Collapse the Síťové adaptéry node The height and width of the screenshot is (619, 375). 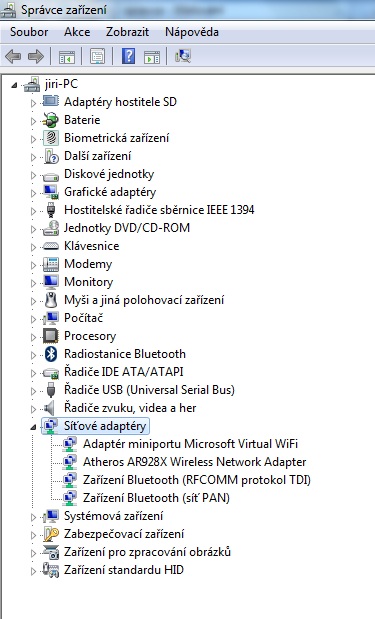(x=33, y=427)
